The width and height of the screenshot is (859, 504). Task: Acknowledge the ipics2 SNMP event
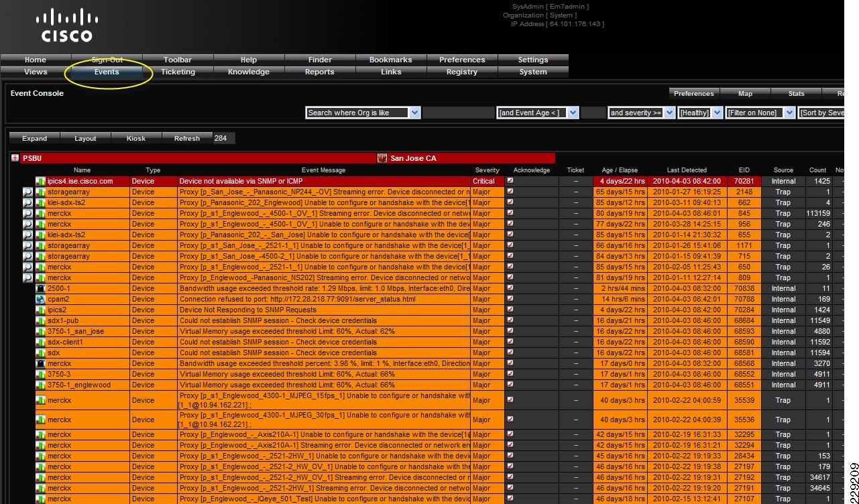[x=510, y=309]
